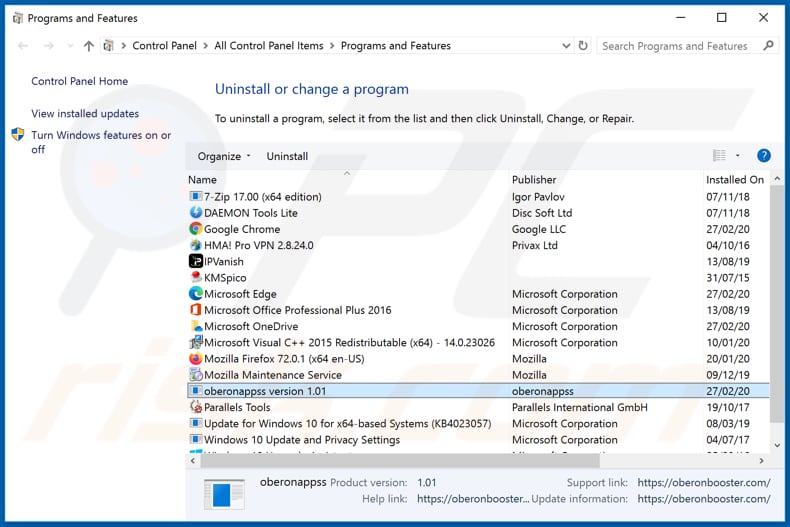Open the view options dropdown arrow

point(738,156)
